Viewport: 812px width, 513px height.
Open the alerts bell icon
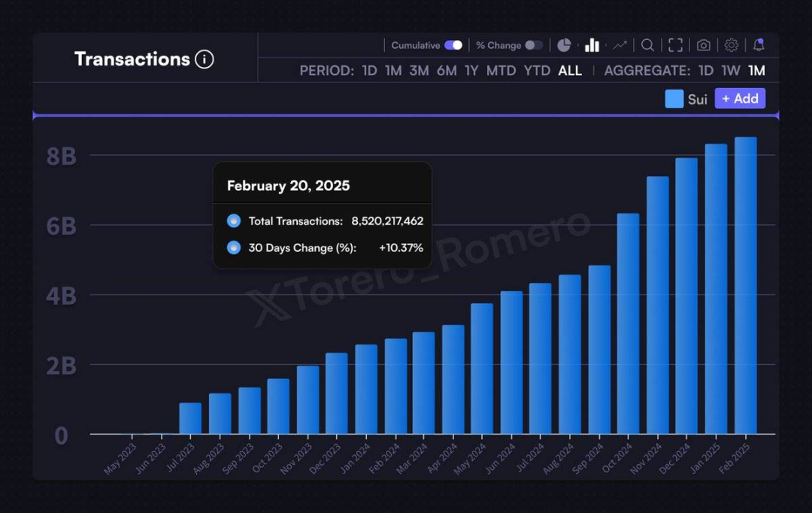[759, 45]
